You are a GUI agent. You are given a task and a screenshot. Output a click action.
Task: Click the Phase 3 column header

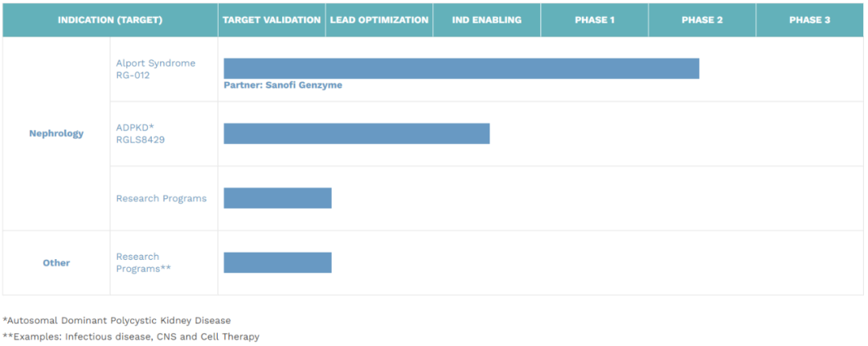pos(809,20)
